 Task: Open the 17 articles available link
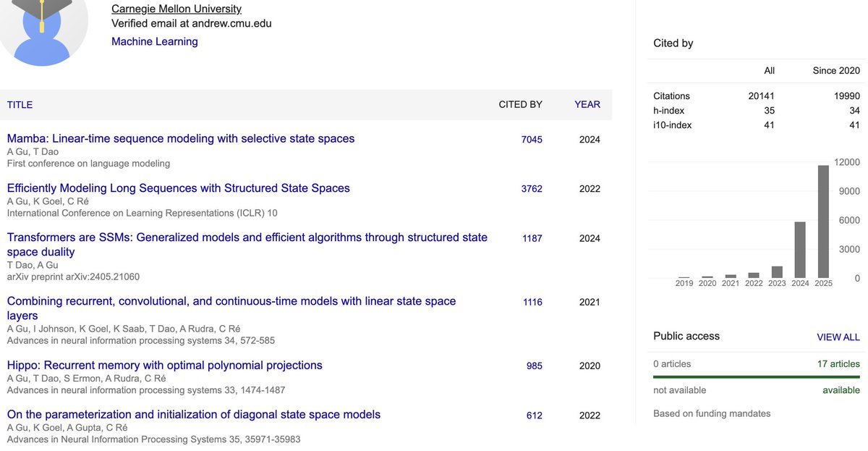click(x=838, y=364)
